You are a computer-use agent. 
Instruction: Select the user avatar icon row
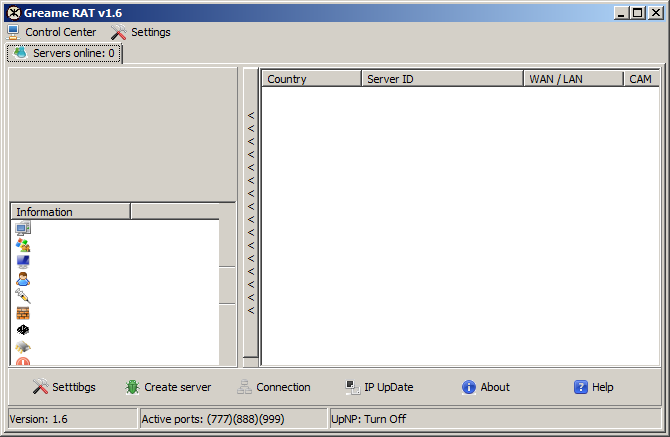(x=23, y=279)
